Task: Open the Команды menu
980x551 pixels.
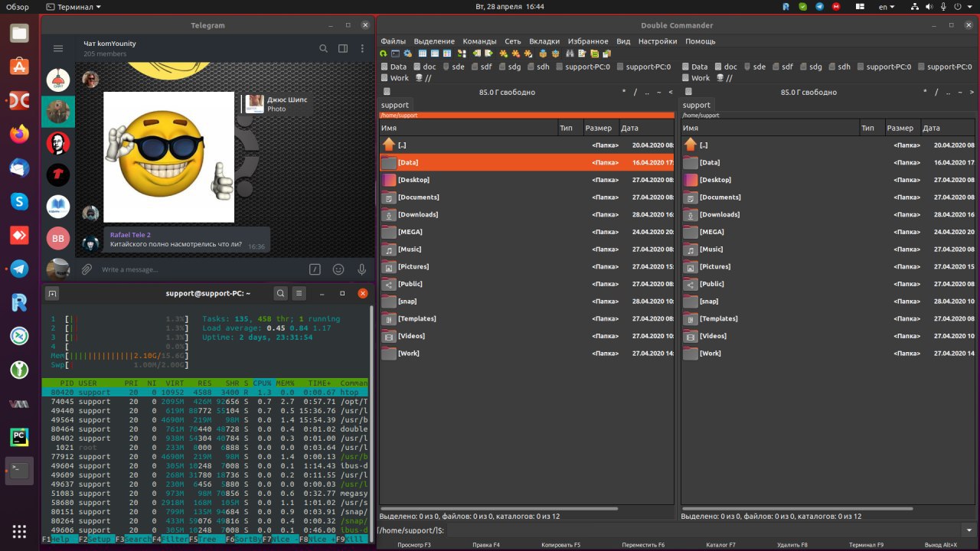Action: [x=479, y=41]
